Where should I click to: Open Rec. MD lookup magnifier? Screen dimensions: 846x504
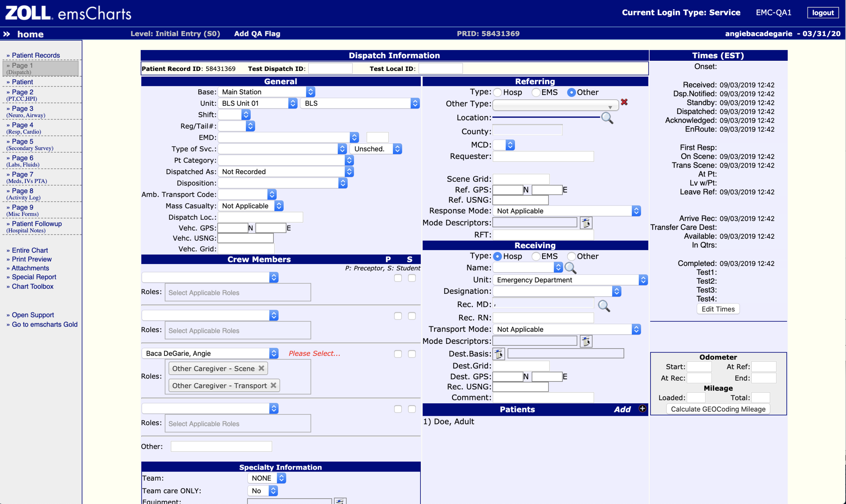point(604,306)
